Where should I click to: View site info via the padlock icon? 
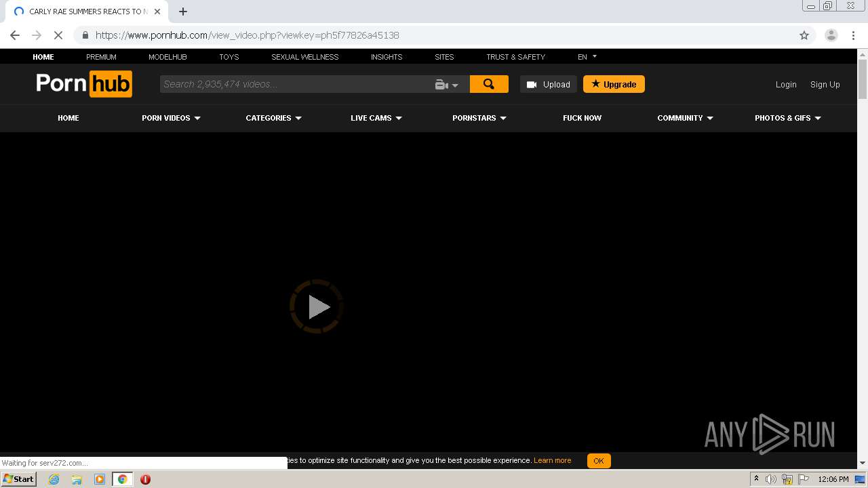(85, 35)
